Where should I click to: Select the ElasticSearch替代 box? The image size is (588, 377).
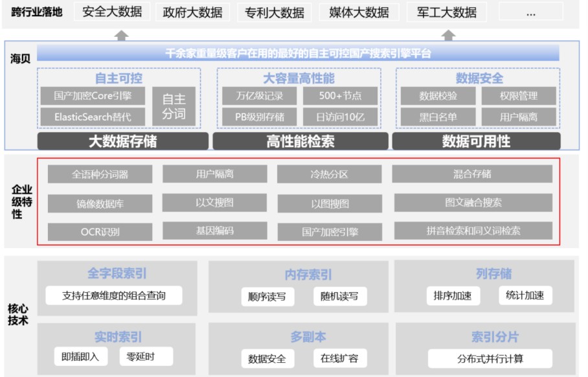(93, 117)
